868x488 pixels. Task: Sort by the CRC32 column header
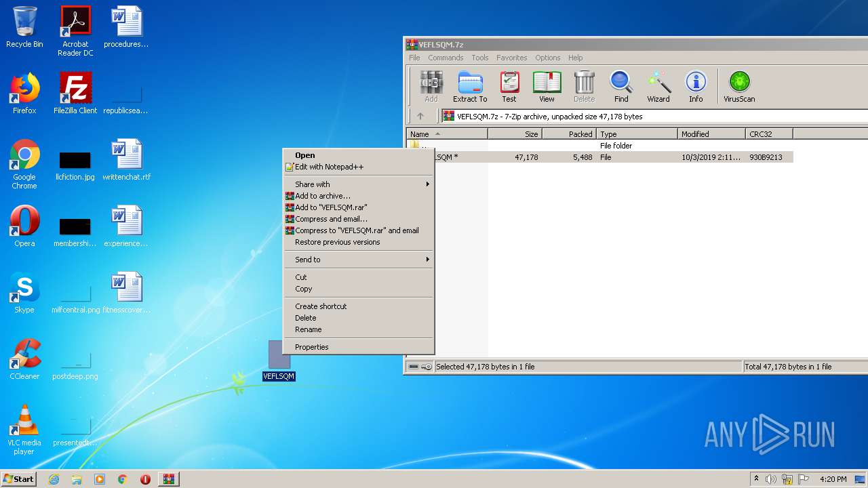[x=769, y=134]
